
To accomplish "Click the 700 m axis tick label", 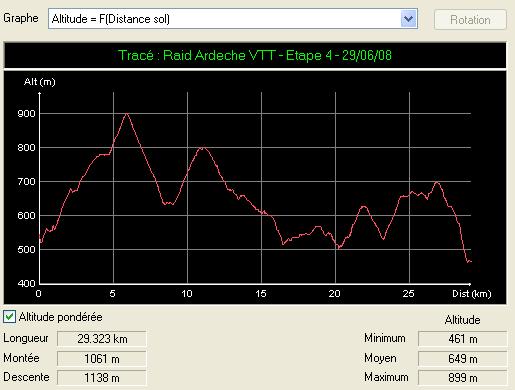I will (26, 182).
